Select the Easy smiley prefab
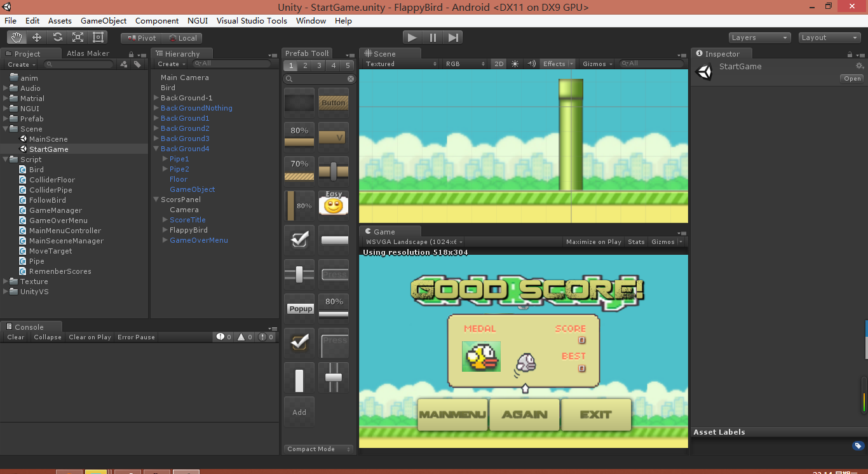This screenshot has height=474, width=868. point(334,205)
